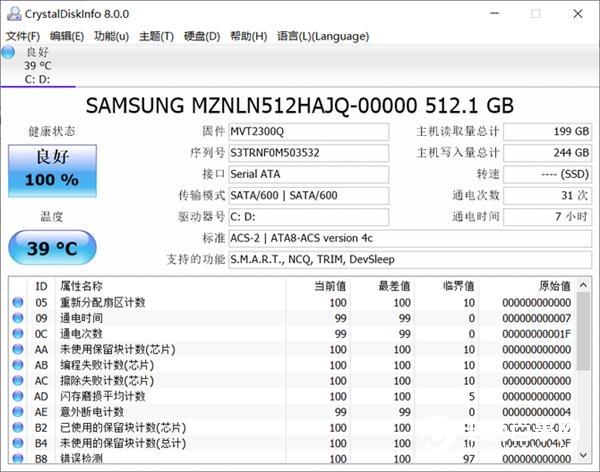The width and height of the screenshot is (600, 472).
Task: Click the status orb for attribute B8
Action: pos(18,458)
